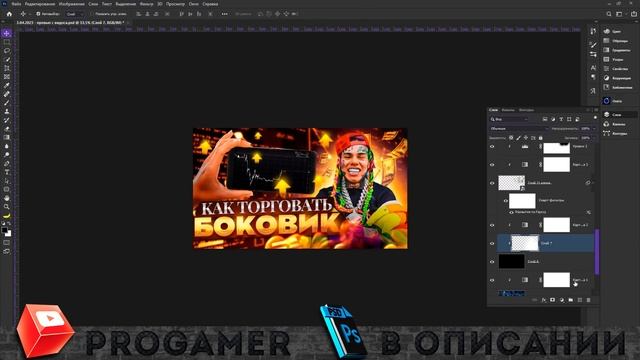Screen dimensions: 640x360
Task: Select the Rectangular Marquee tool
Action: coord(7,42)
